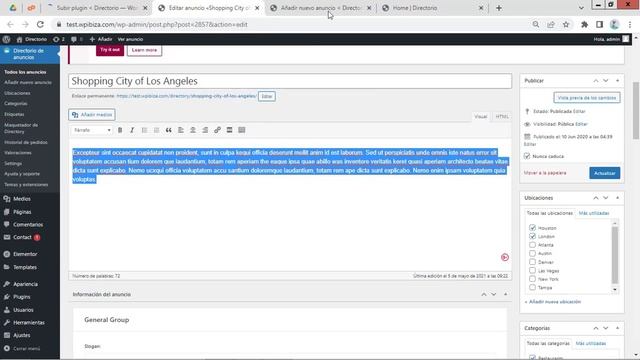Check the Austin location
The image size is (640, 360).
click(x=532, y=253)
